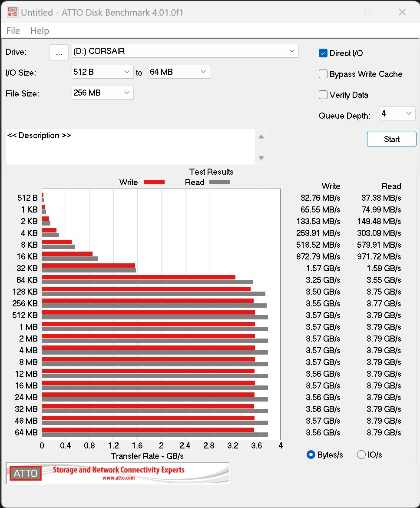420x508 pixels.
Task: Enable Bypass Write Cache
Action: coord(323,74)
